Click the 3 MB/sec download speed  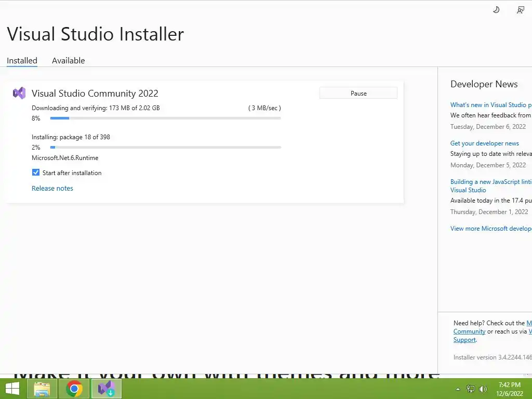pyautogui.click(x=264, y=108)
